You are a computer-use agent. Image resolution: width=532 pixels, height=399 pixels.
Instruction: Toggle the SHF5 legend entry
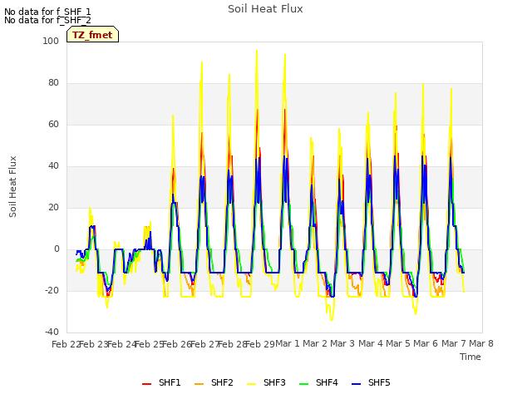tap(371, 383)
